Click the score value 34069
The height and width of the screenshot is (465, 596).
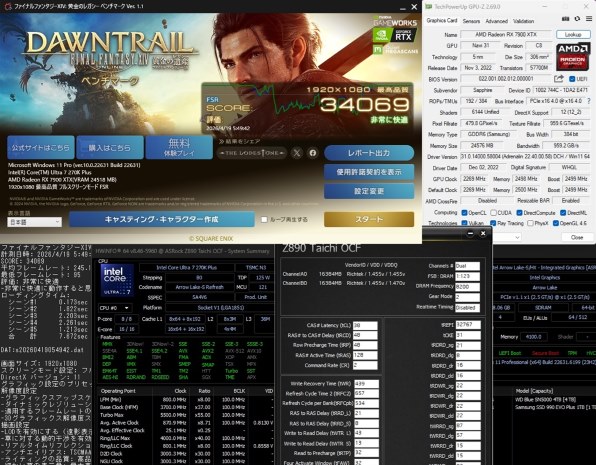click(364, 105)
